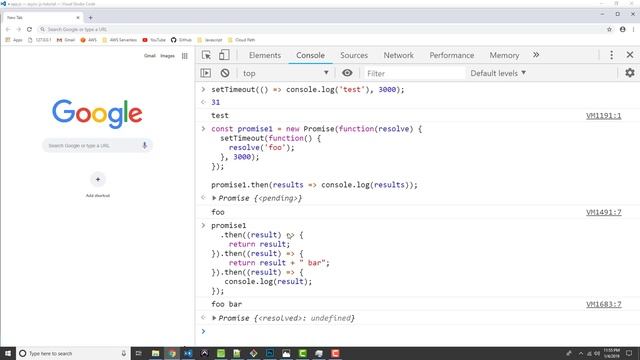Viewport: 640px width, 360px height.
Task: Bookmark this page with the star icon
Action: 609,29
